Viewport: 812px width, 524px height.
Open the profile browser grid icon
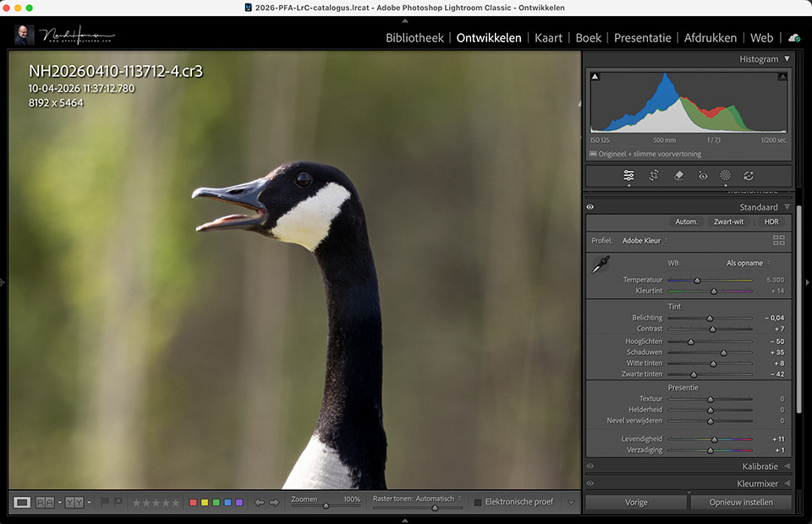779,240
